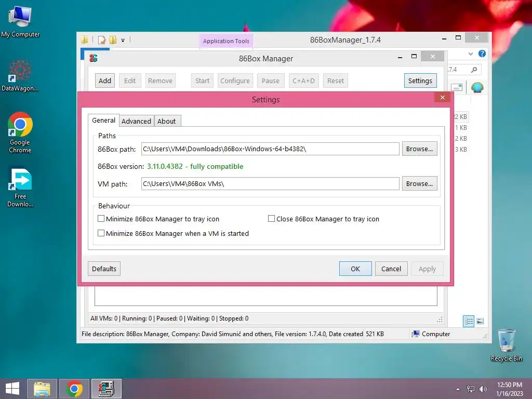Click the New folder quick access icon
The image size is (532, 399).
pyautogui.click(x=113, y=40)
